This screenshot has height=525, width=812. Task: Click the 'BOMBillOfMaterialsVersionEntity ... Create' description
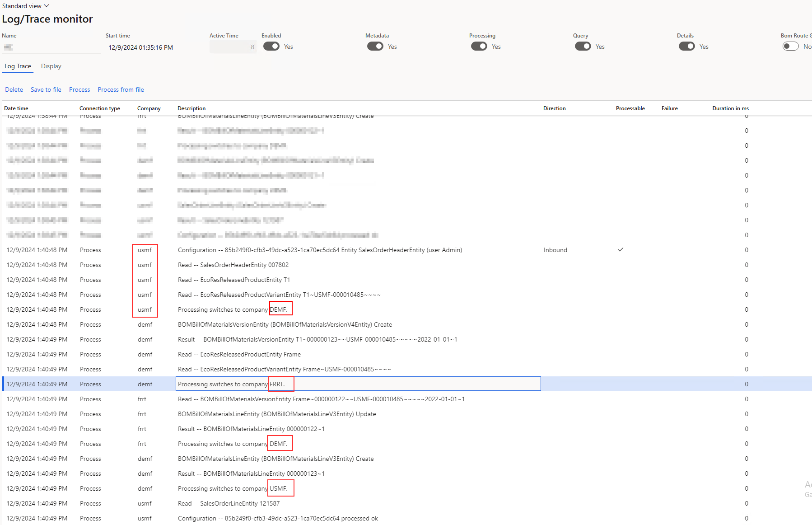pos(285,324)
